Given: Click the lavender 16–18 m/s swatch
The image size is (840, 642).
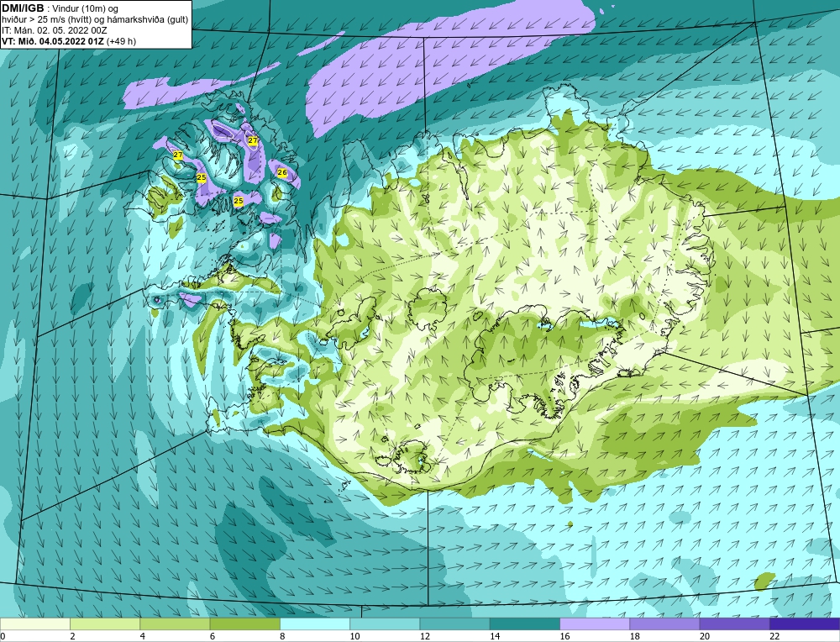Looking at the screenshot, I should [x=595, y=624].
